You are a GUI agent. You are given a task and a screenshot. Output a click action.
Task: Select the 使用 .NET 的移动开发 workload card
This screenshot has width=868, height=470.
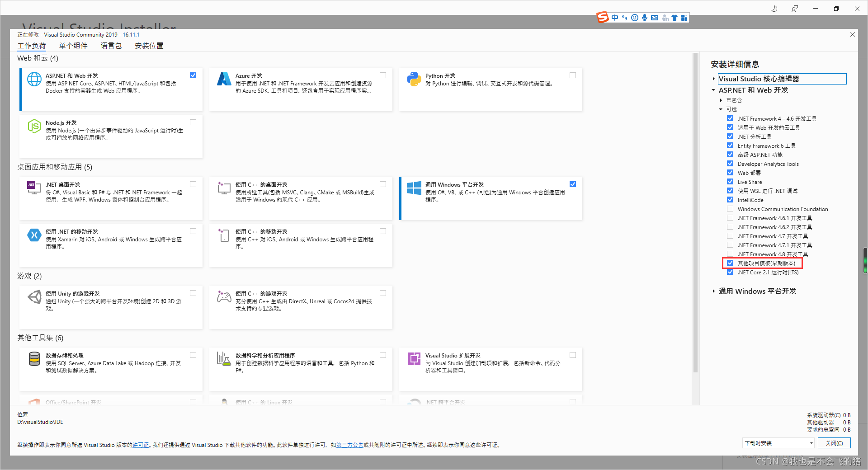tap(111, 245)
